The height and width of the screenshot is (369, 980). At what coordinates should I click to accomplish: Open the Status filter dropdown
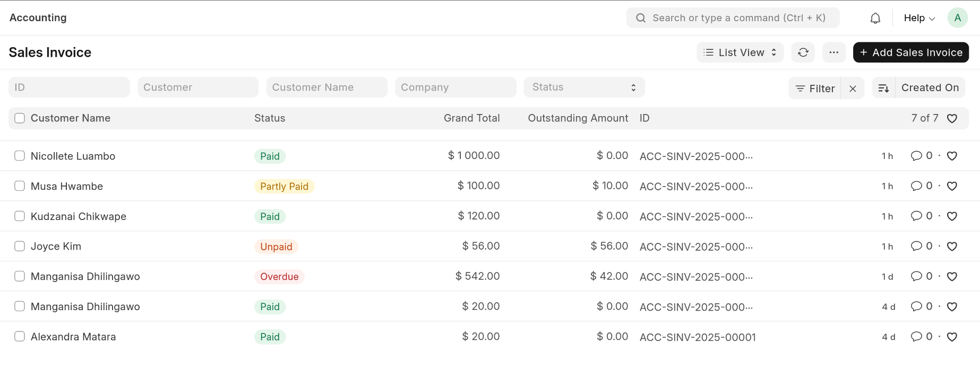(584, 87)
